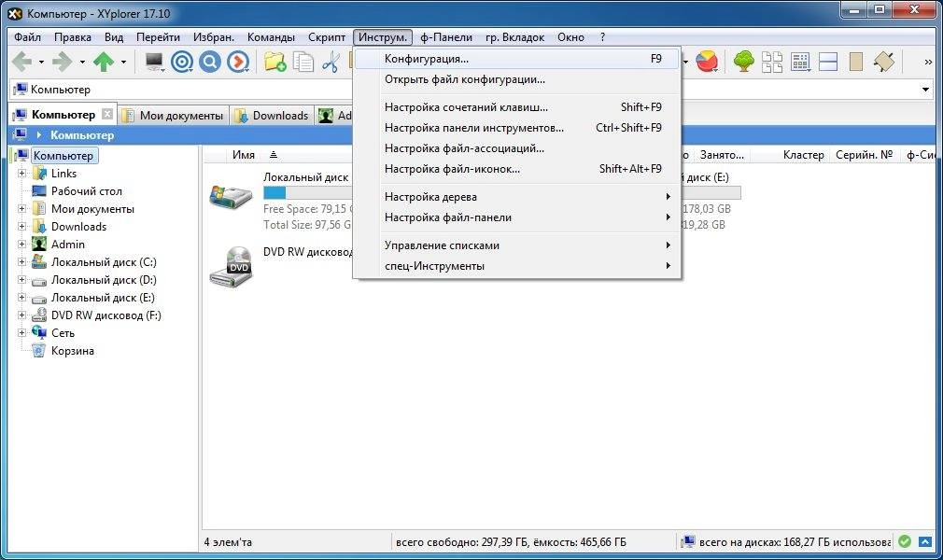The width and height of the screenshot is (943, 560).
Task: Choose Настройка панели инструментов...
Action: pyautogui.click(x=517, y=128)
